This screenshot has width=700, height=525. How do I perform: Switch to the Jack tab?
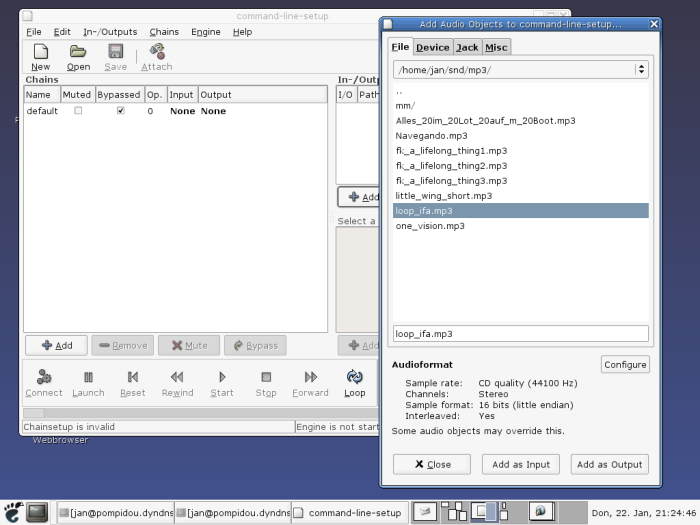click(467, 47)
